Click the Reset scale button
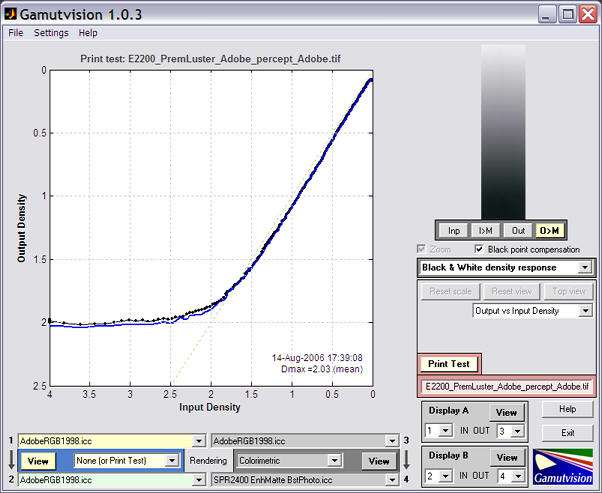The height and width of the screenshot is (493, 602). [450, 291]
